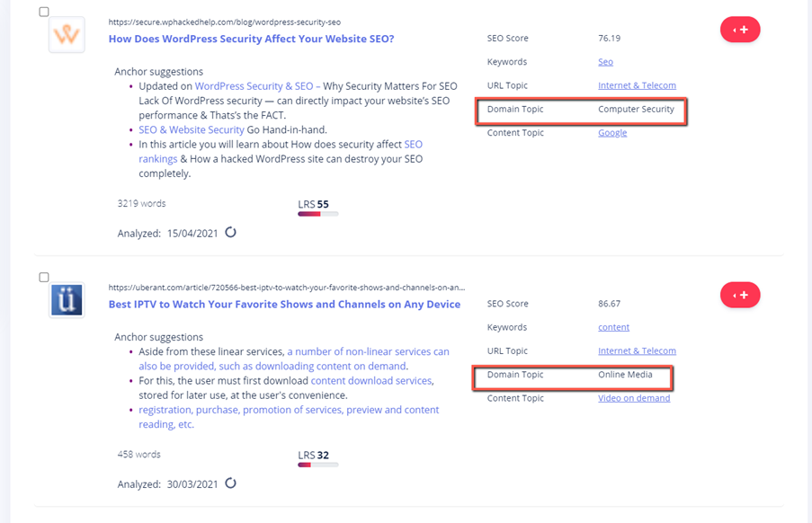Click refresh icon next to Analyzed 30/03/2021

coord(230,483)
